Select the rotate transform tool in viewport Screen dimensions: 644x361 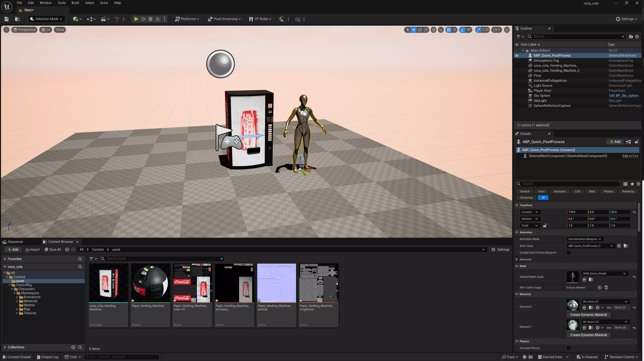tap(420, 30)
